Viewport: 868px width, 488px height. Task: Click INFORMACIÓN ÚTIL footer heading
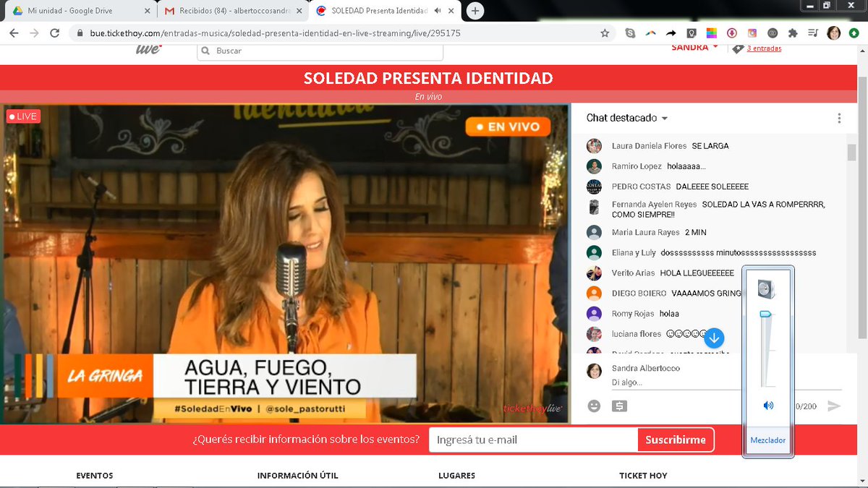(297, 476)
